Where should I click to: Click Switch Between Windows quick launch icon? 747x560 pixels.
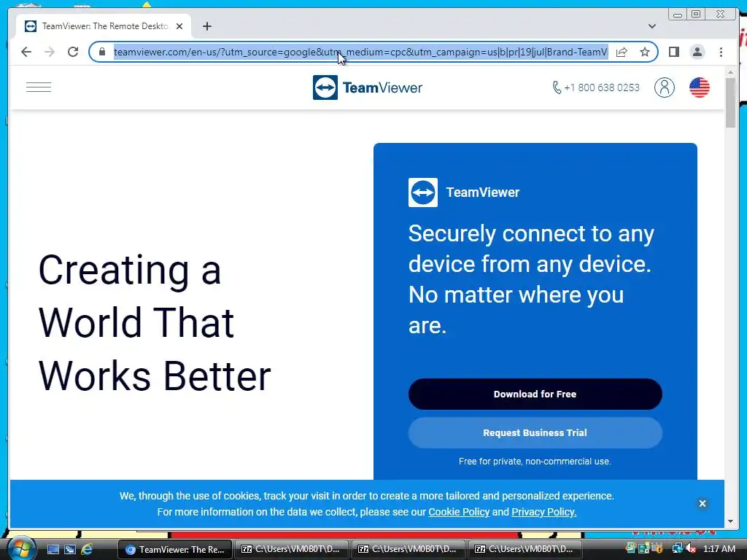click(x=70, y=549)
